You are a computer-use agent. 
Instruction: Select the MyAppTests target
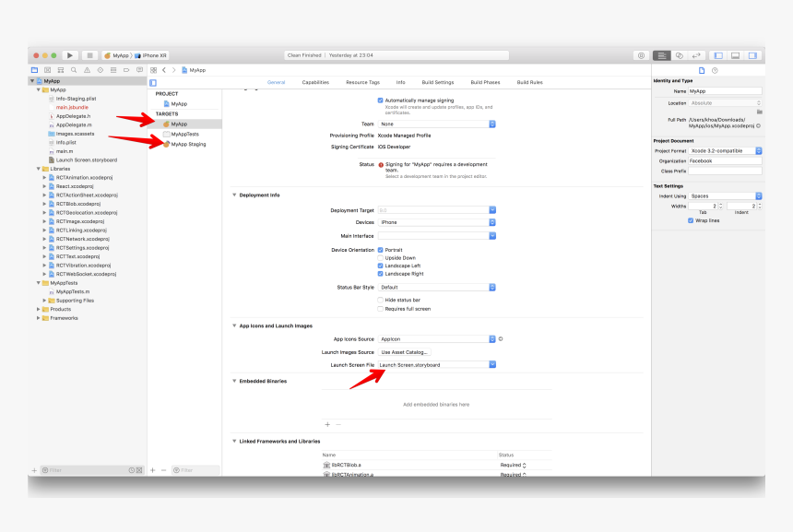click(x=184, y=134)
